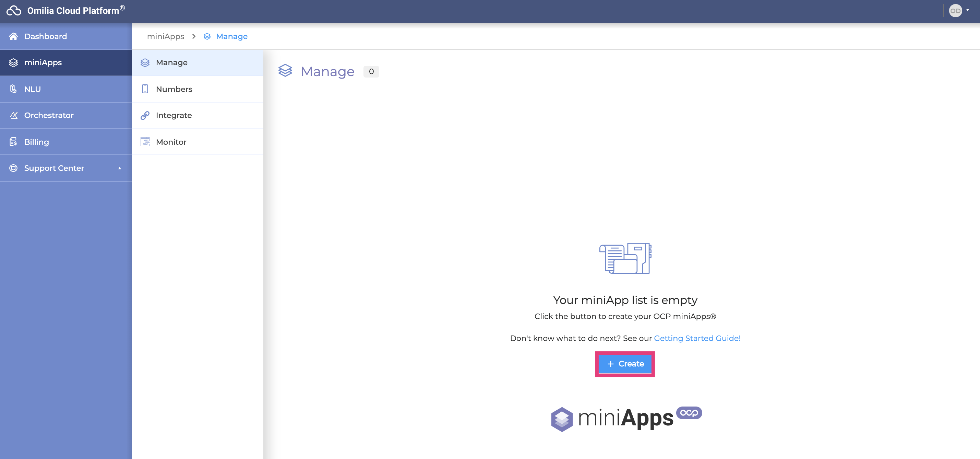The height and width of the screenshot is (459, 980).
Task: Click the Manage layers icon in submenu
Action: coord(145,63)
